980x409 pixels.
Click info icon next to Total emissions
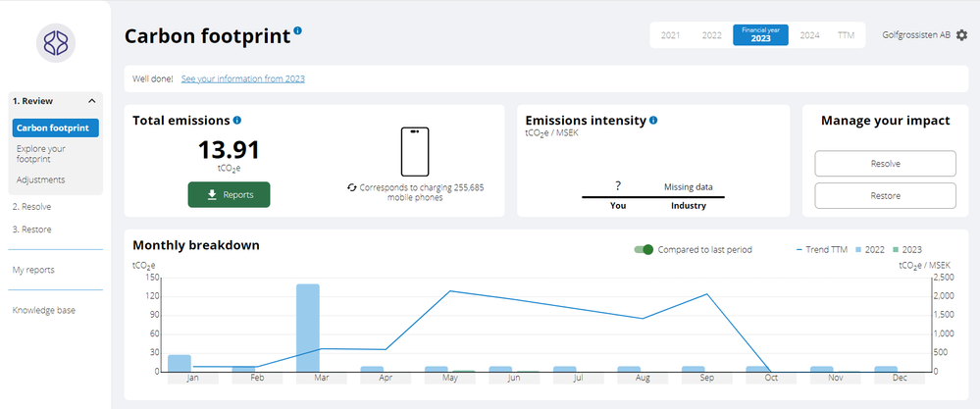237,121
